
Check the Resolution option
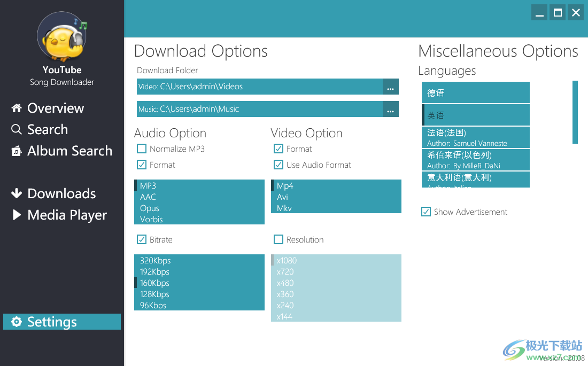point(278,239)
